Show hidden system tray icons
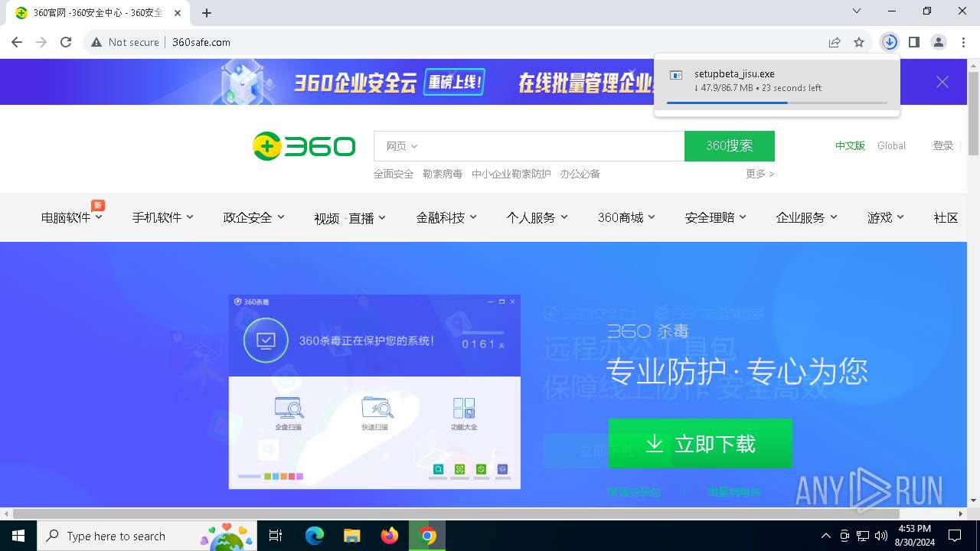This screenshot has width=980, height=551. (825, 536)
